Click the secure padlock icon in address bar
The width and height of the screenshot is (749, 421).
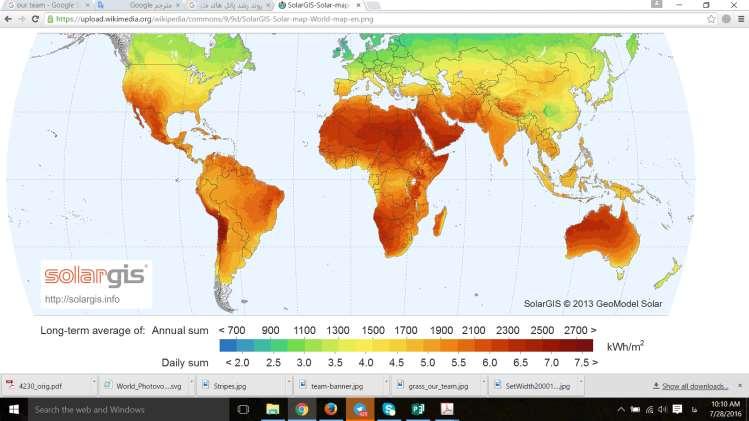pyautogui.click(x=50, y=19)
